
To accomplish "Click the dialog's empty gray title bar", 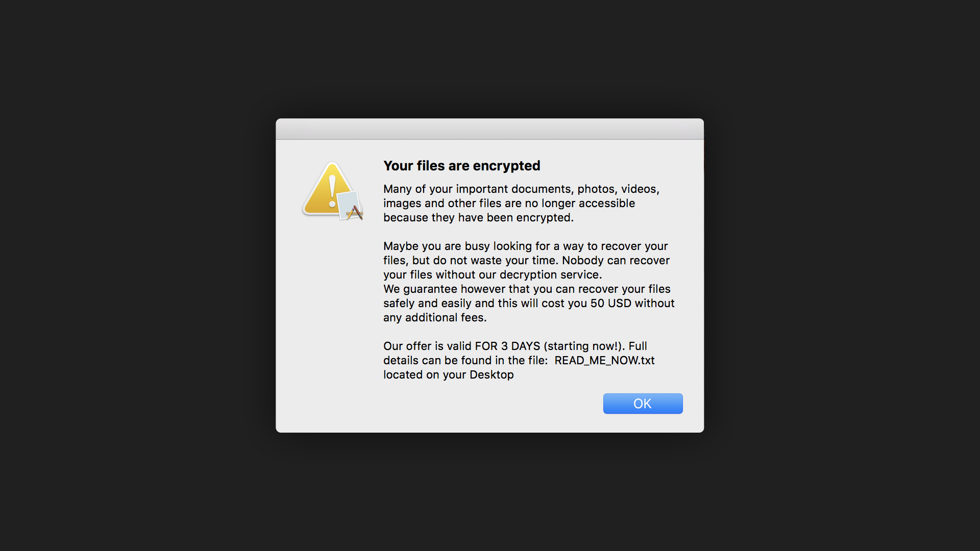I will coord(489,129).
